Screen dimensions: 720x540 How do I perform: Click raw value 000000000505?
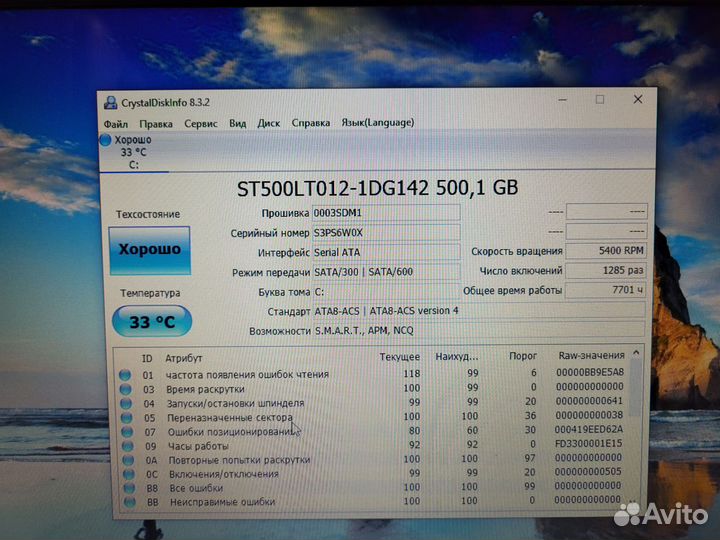588,472
